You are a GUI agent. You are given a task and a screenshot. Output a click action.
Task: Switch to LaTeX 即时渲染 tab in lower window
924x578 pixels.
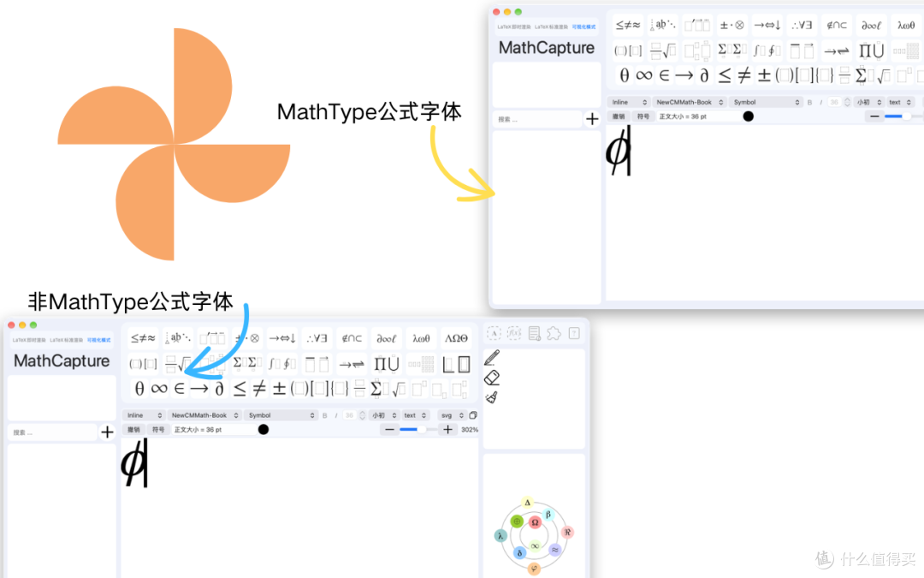point(29,340)
